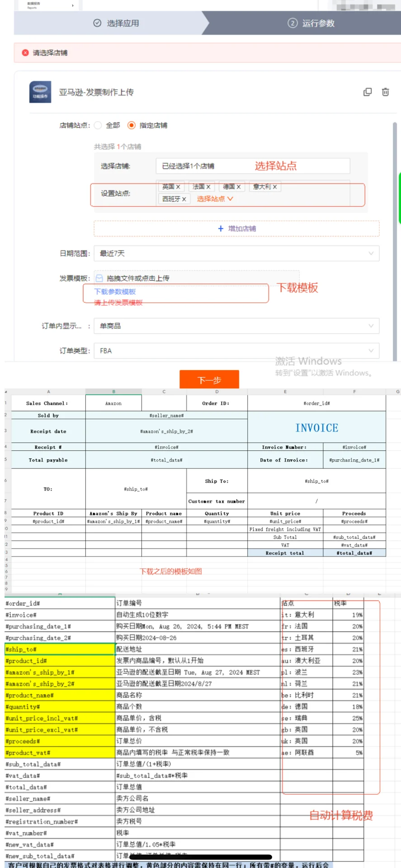The image size is (401, 868).
Task: Select the Sales Channel: cell
Action: point(48,403)
